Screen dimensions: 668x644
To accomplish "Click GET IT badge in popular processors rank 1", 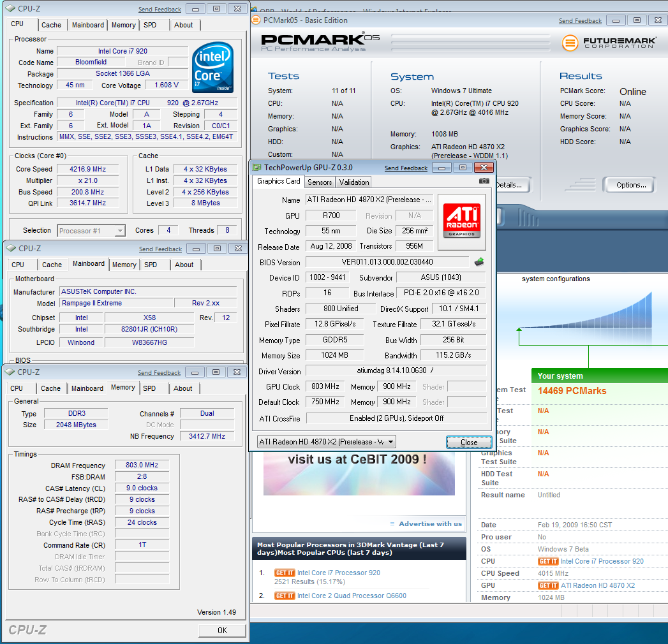I will click(284, 573).
